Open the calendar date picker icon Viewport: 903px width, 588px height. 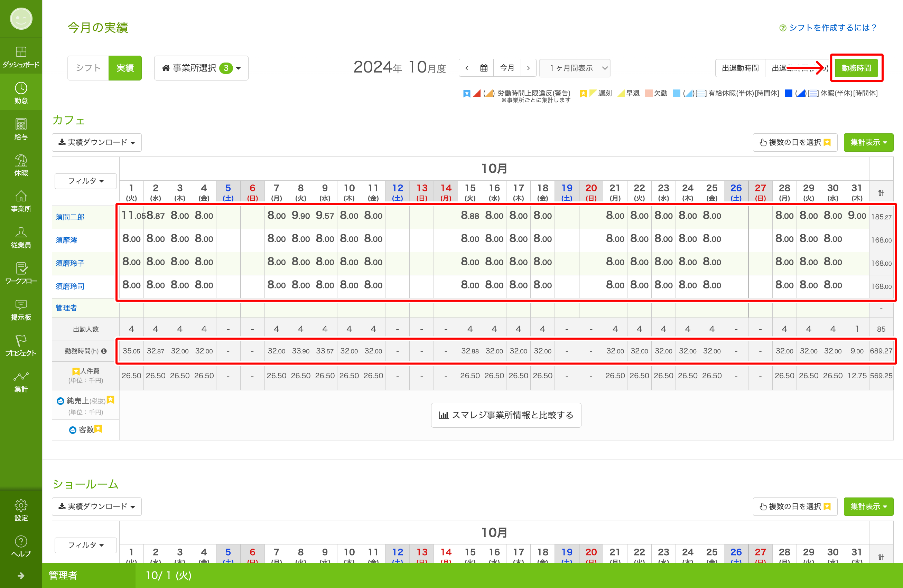pyautogui.click(x=484, y=68)
